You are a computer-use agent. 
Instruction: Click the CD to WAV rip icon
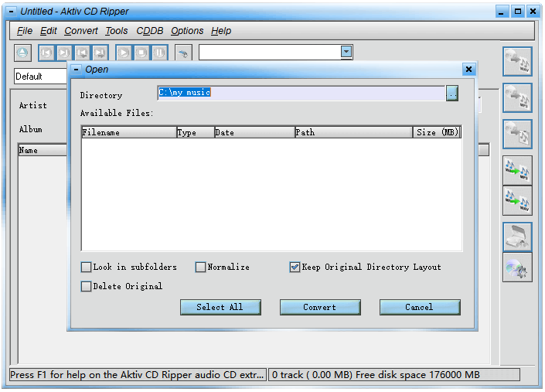pyautogui.click(x=517, y=62)
